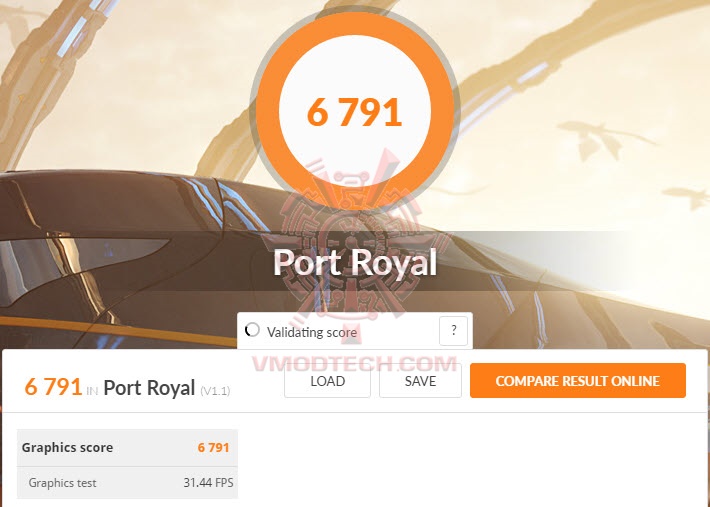The image size is (710, 507).
Task: Click the Graphics score value 6 791
Action: (x=213, y=448)
